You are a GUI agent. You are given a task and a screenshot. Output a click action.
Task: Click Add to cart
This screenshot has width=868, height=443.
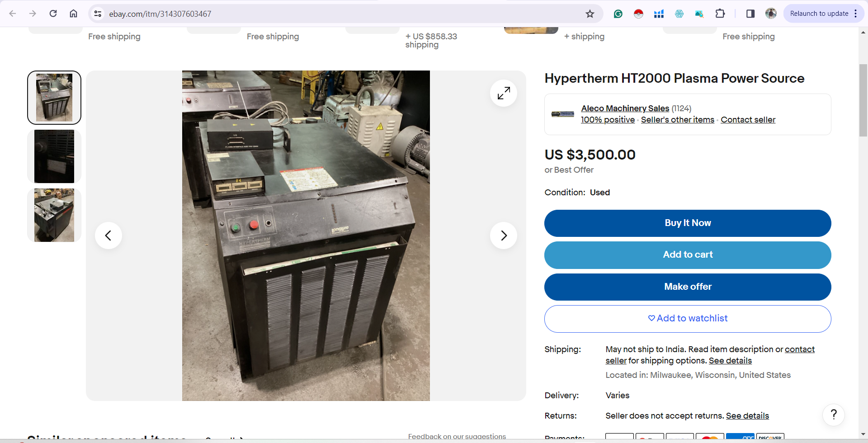[688, 255]
